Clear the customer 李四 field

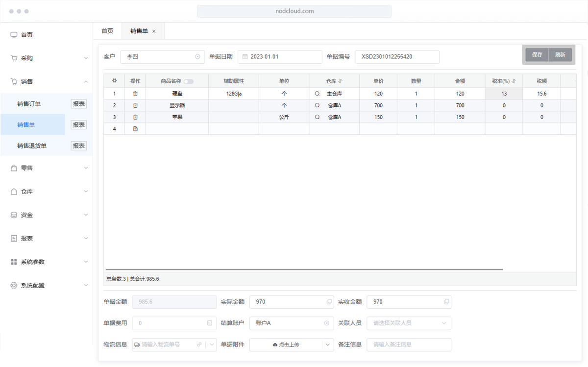197,57
